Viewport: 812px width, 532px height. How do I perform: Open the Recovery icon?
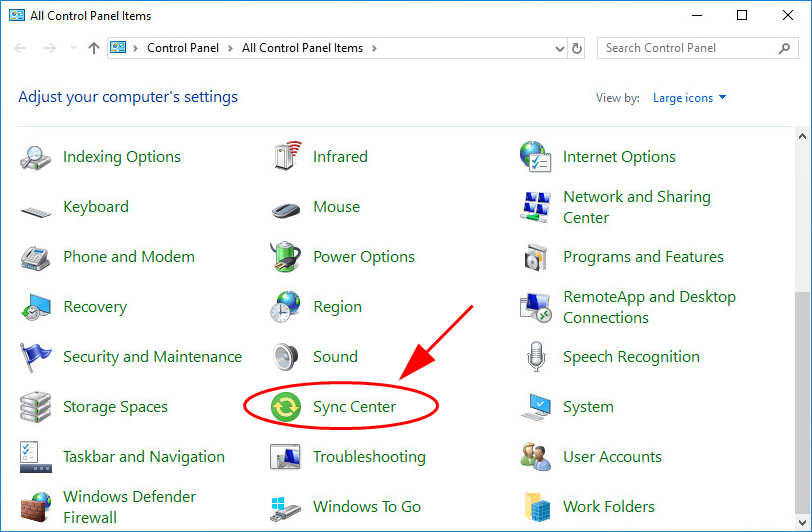pos(36,307)
